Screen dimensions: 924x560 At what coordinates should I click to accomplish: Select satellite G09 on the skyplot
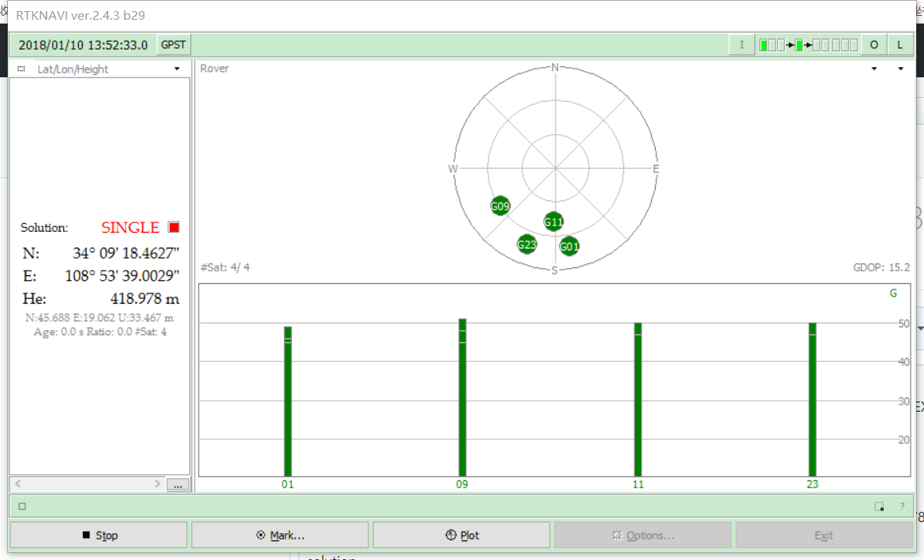tap(500, 205)
